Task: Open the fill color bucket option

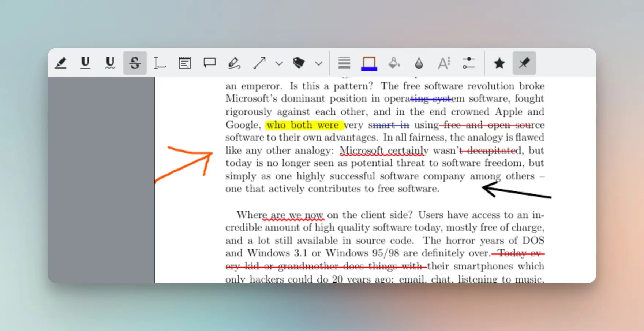Action: click(x=394, y=63)
